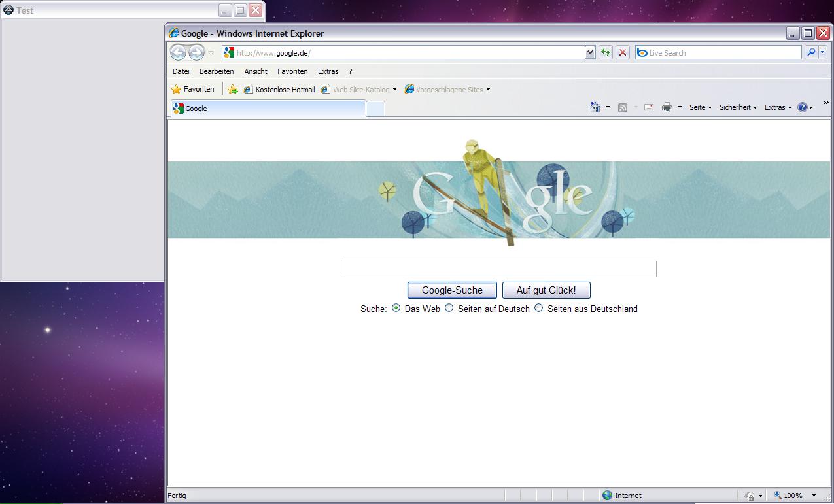Click the Help question mark icon
This screenshot has width=834, height=504.
(x=802, y=107)
